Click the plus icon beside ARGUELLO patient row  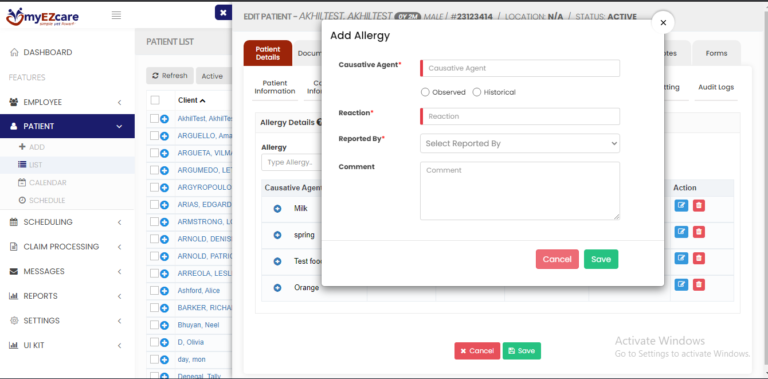point(165,136)
